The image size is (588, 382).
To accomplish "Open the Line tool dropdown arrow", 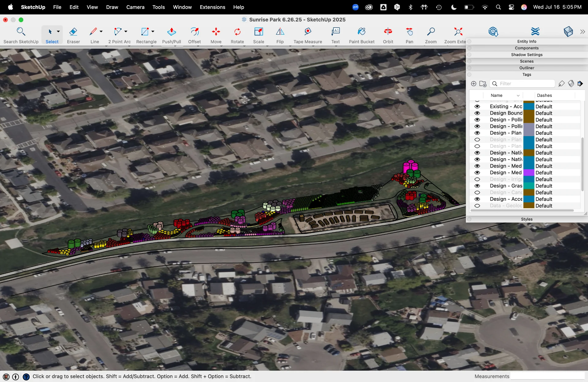I will [x=101, y=32].
